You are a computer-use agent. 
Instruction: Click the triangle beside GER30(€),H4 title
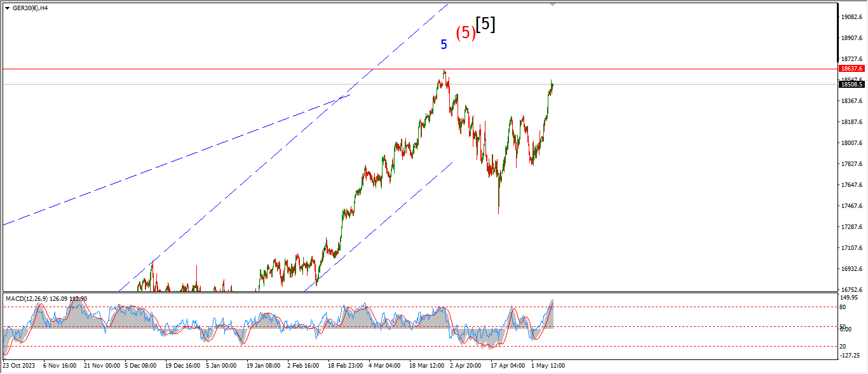tap(6, 8)
